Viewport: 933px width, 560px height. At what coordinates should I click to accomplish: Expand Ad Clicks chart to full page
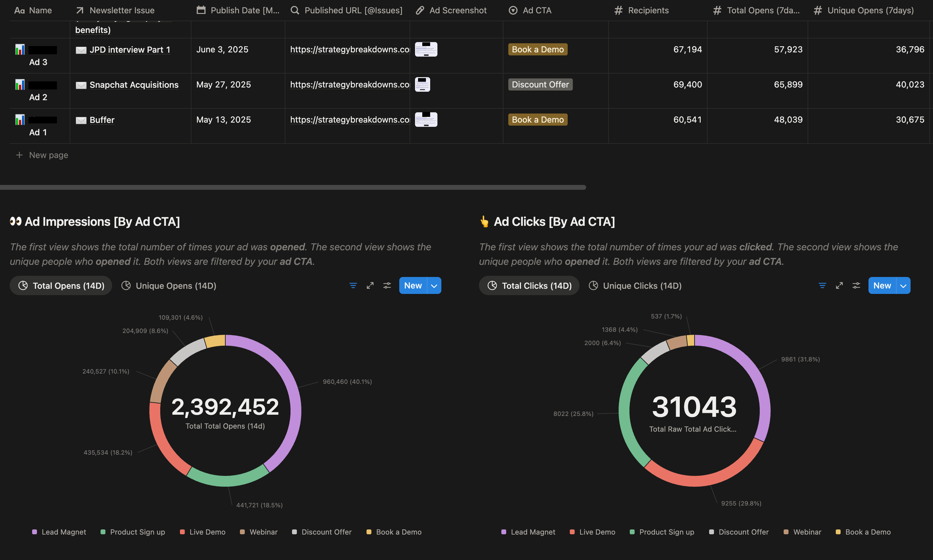pos(839,286)
